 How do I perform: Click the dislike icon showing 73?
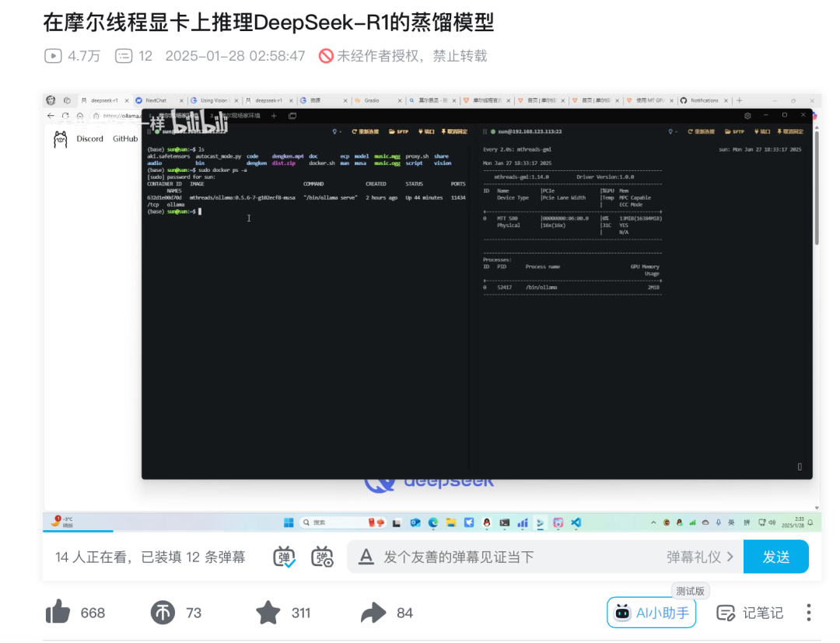click(x=164, y=613)
